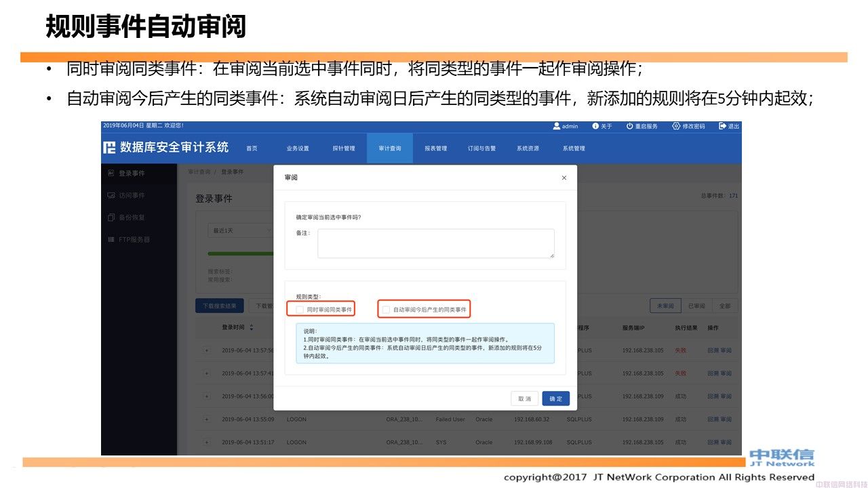Click LOGON in the 13:55:09 row
The width and height of the screenshot is (868, 488).
coord(296,420)
